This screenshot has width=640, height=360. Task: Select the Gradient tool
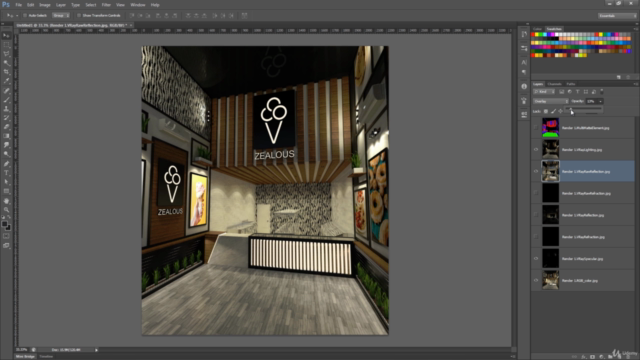[6, 136]
